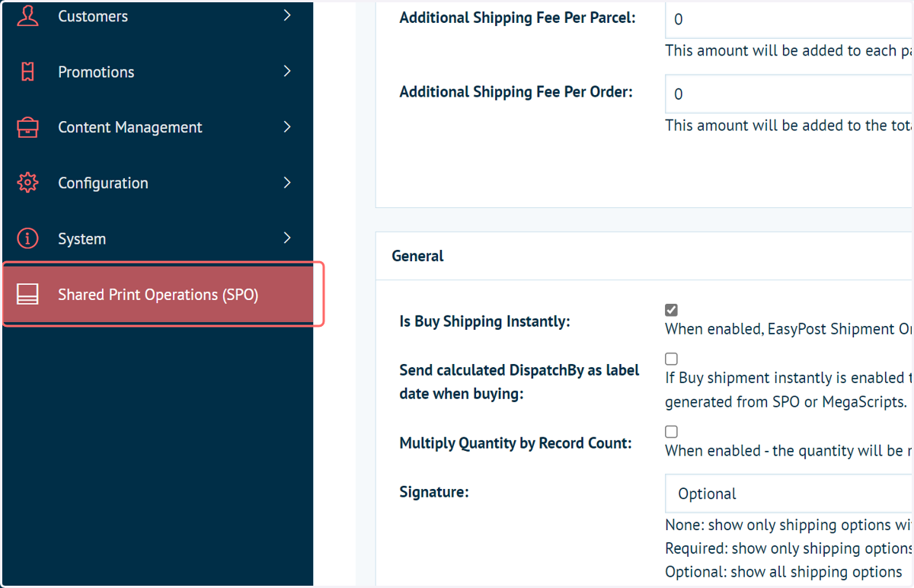The image size is (914, 588).
Task: Click the Shared Print Operations tray icon
Action: (28, 295)
